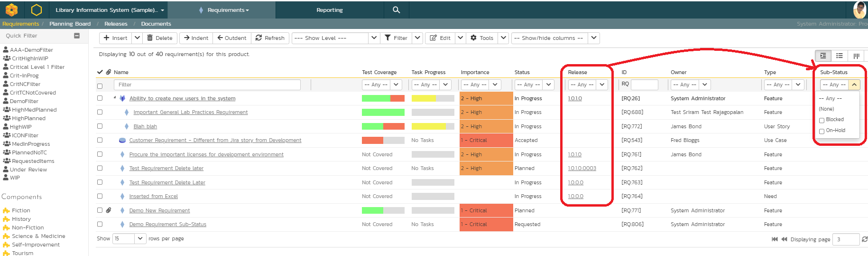Click the hexagon product icon in header
The height and width of the screenshot is (256, 868).
click(x=37, y=10)
